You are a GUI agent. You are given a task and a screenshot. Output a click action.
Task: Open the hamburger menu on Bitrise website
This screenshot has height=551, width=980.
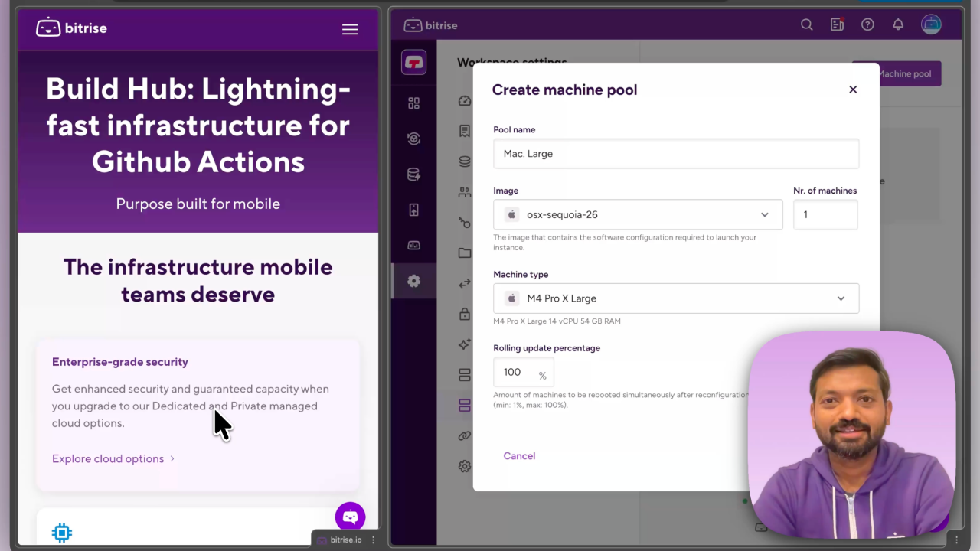[x=350, y=29]
